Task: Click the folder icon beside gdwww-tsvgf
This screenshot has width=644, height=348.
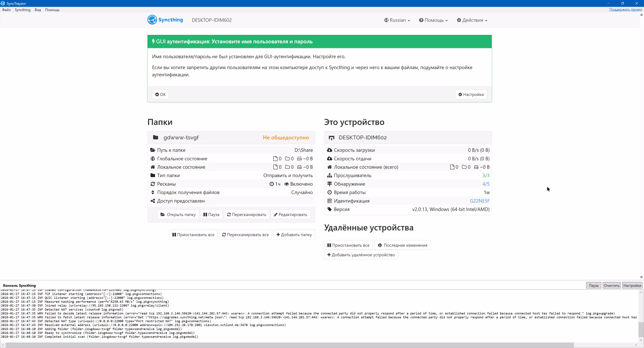Action: pyautogui.click(x=156, y=137)
